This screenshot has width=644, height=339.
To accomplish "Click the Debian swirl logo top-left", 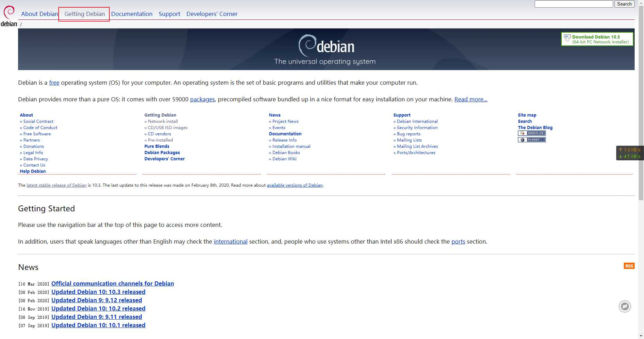I will tap(9, 16).
